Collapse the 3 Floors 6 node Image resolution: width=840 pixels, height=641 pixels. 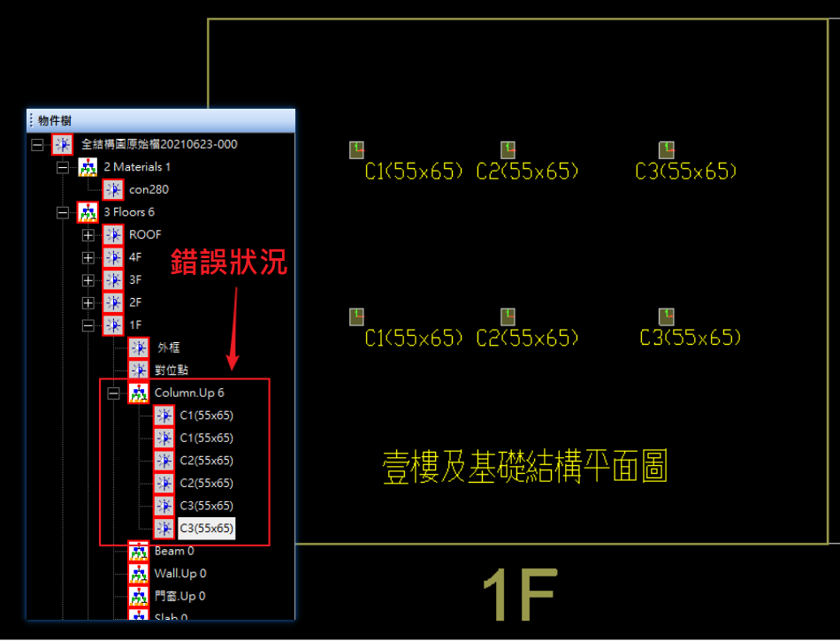point(63,212)
